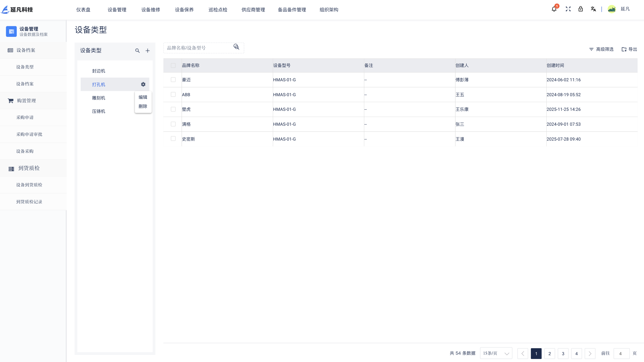Collapse the 购置管理 sidebar group
644x362 pixels.
(x=26, y=101)
